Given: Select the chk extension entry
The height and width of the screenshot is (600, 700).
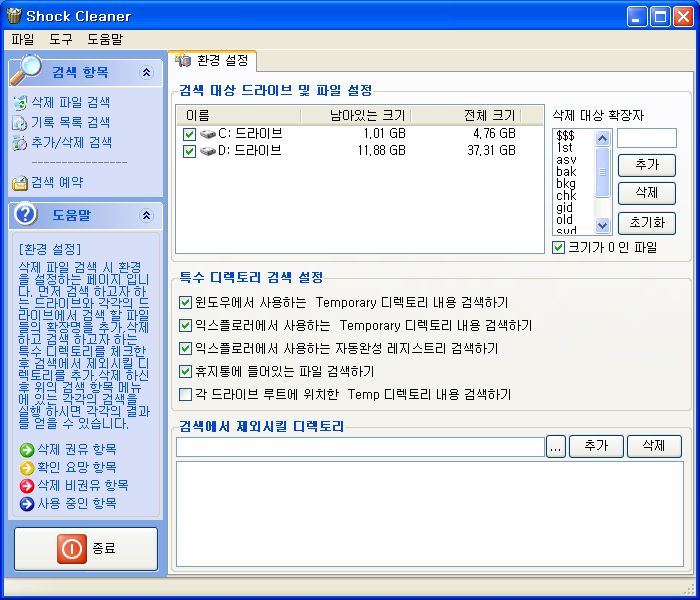Looking at the screenshot, I should [x=574, y=196].
